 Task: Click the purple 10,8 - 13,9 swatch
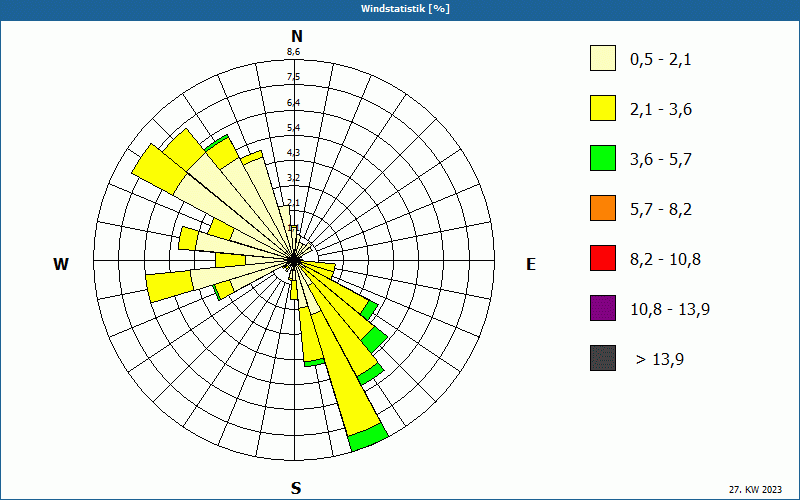(603, 308)
